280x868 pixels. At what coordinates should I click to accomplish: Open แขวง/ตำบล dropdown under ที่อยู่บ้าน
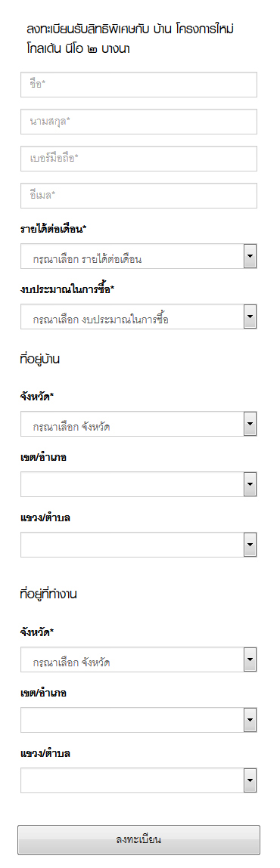coord(138,545)
